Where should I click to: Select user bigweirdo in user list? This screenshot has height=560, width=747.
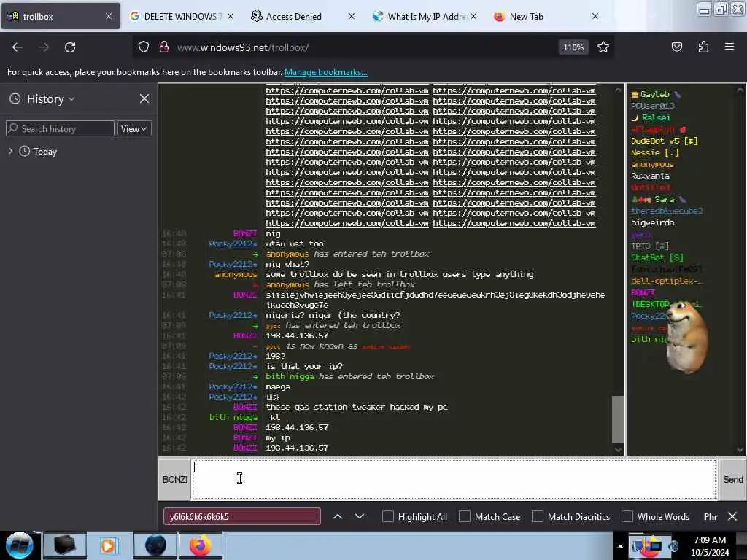652,222
